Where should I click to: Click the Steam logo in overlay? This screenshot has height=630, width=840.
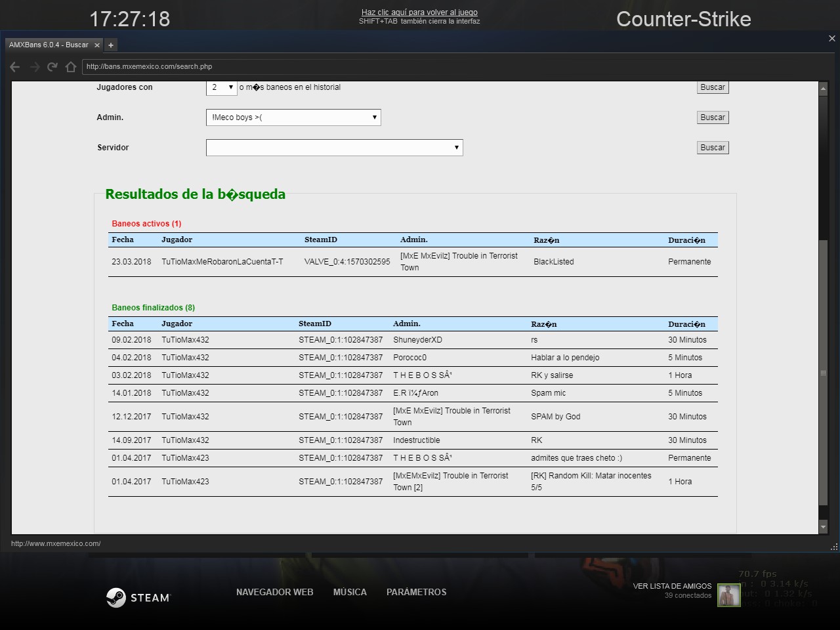[x=138, y=597]
